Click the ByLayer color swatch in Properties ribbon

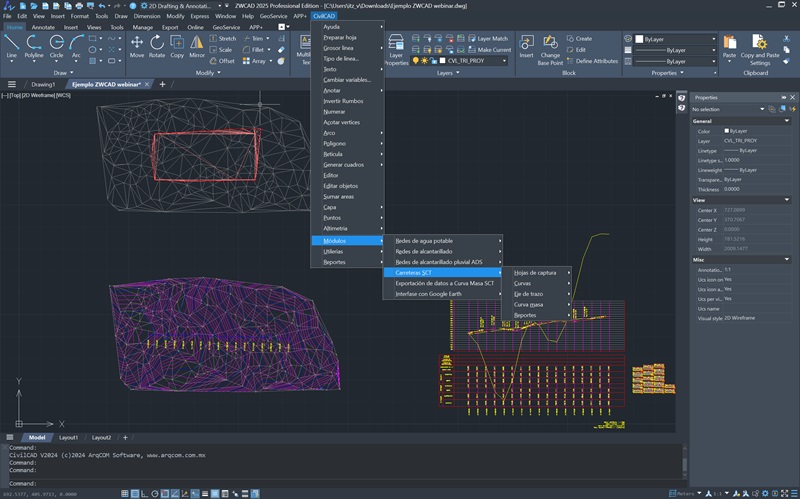[x=639, y=39]
